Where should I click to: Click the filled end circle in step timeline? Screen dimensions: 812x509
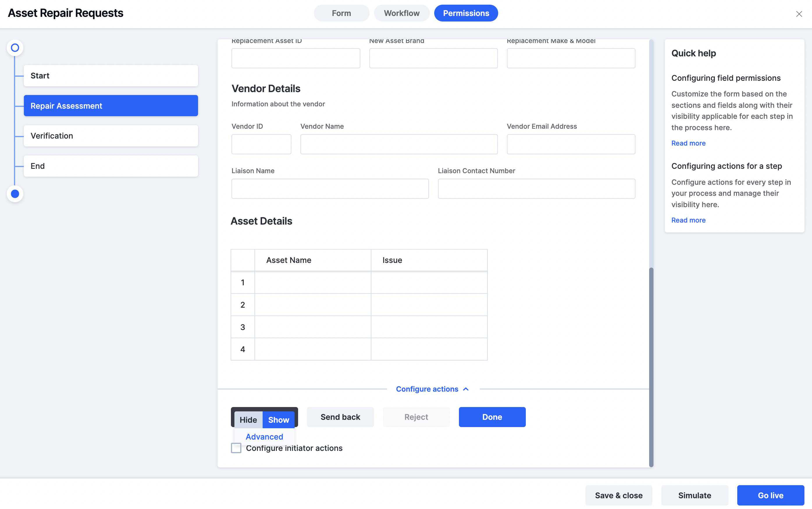(15, 194)
